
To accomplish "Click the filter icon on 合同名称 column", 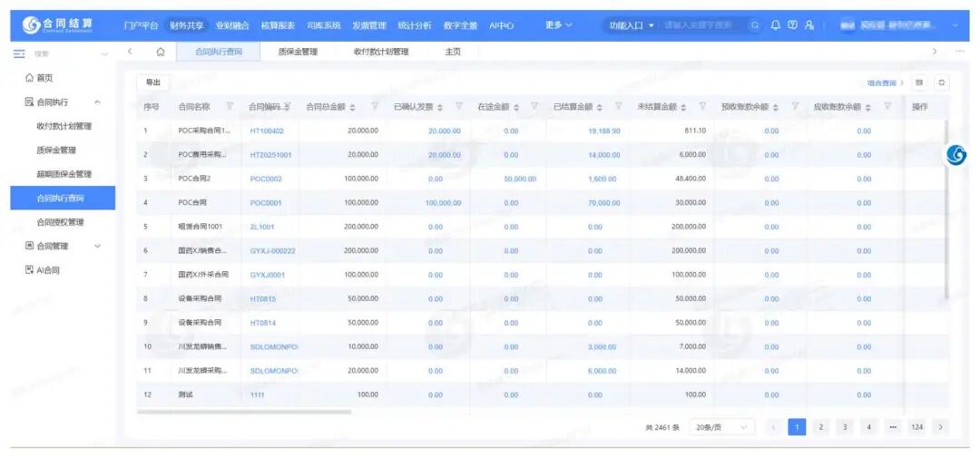I will (230, 107).
